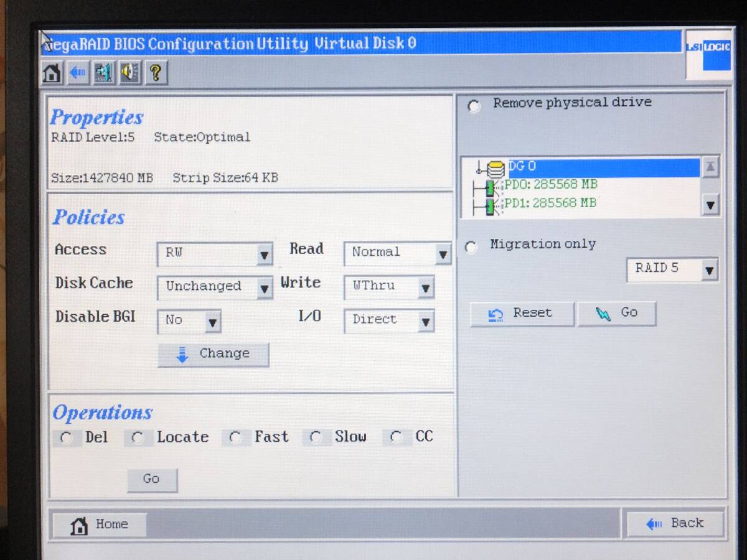Select the Locate operation radio button
The width and height of the screenshot is (747, 560).
click(x=138, y=438)
